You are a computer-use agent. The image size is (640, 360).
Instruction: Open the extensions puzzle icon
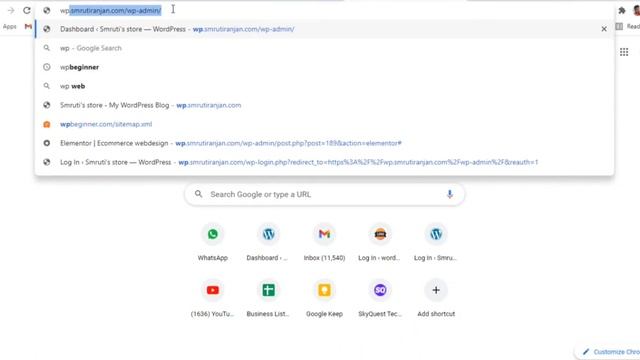click(x=622, y=11)
